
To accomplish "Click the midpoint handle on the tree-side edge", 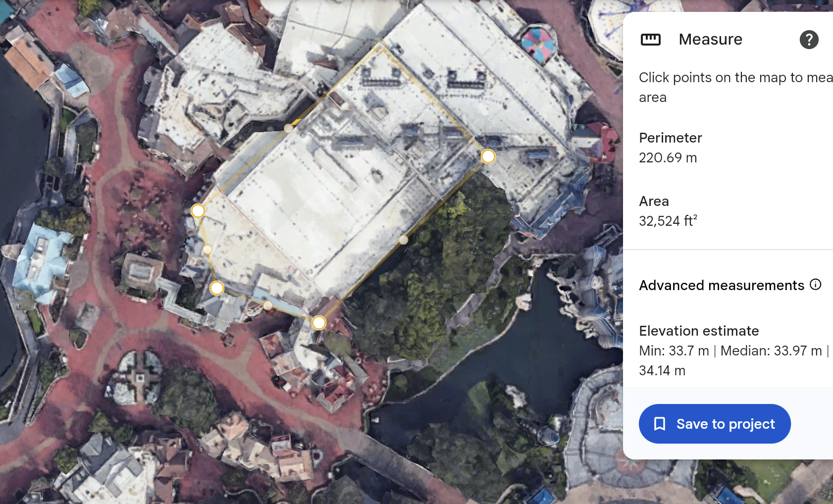I will 404,240.
